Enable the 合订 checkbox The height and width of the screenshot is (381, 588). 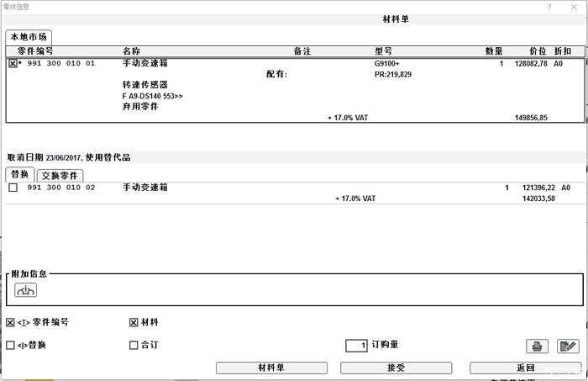point(134,345)
